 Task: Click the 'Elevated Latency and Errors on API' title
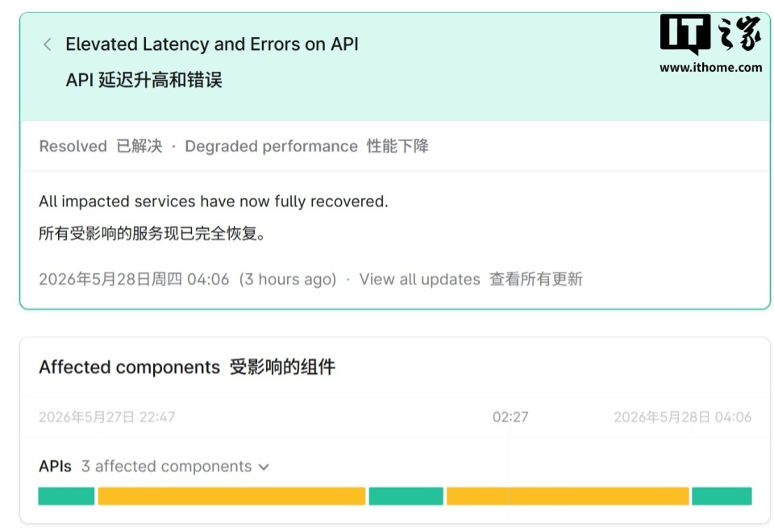pyautogui.click(x=212, y=44)
